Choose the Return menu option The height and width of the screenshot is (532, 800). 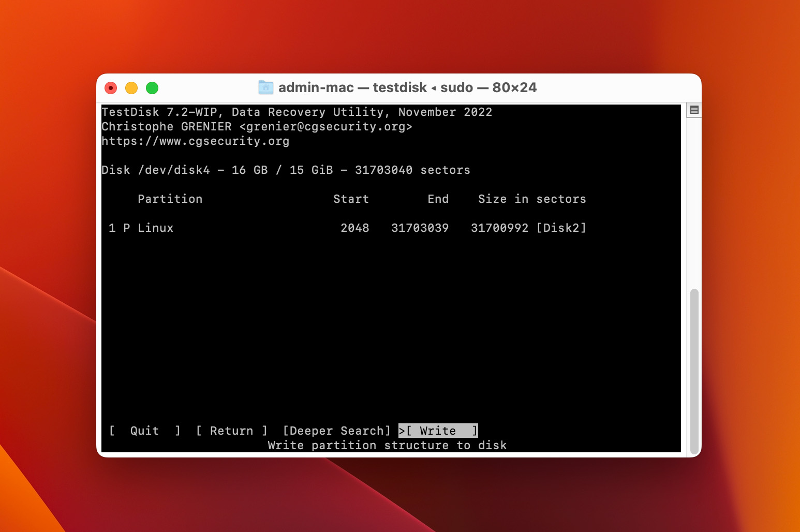click(x=232, y=431)
